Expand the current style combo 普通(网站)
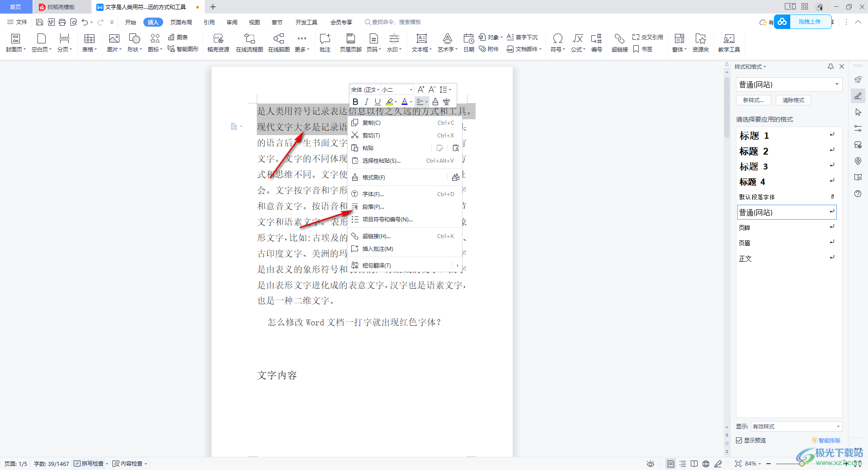 (x=837, y=84)
